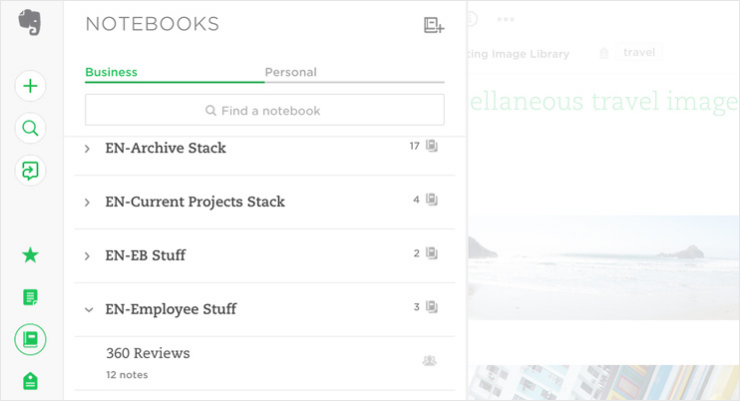Image resolution: width=740 pixels, height=402 pixels.
Task: Select the Notebooks sidebar icon
Action: 31,340
